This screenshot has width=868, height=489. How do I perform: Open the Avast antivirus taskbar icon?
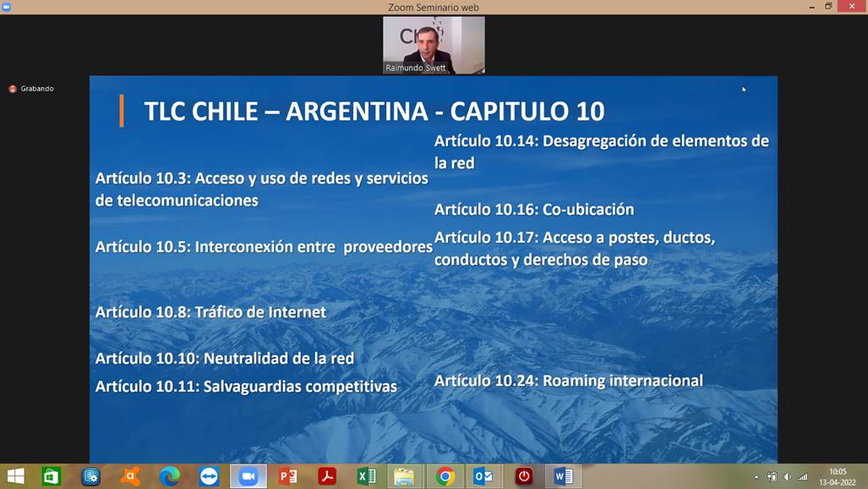tap(130, 476)
